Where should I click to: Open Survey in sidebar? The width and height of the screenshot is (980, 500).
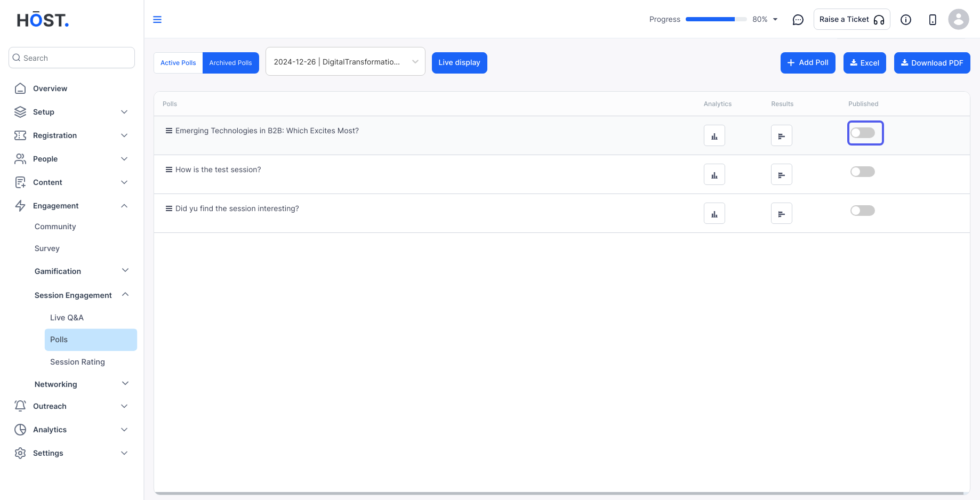click(x=47, y=248)
